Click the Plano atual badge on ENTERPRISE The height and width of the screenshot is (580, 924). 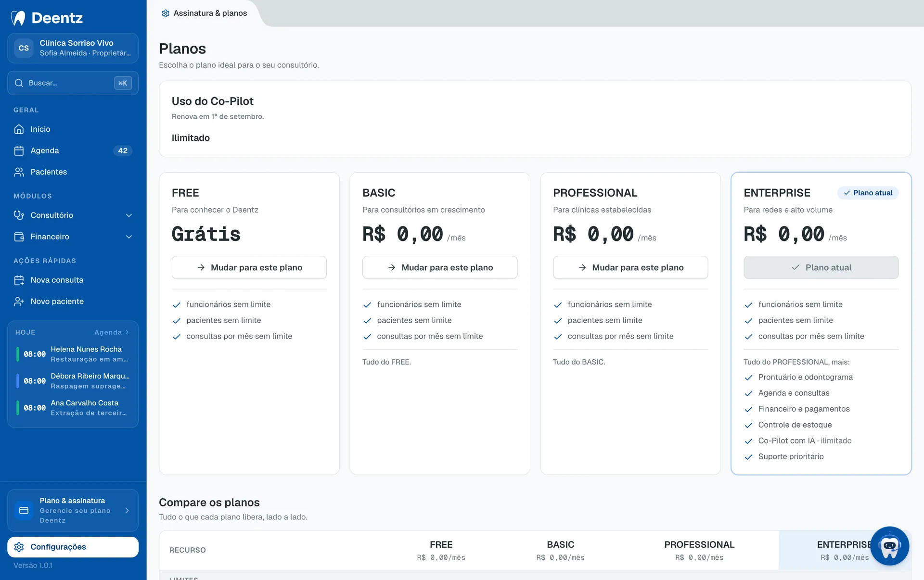click(868, 193)
